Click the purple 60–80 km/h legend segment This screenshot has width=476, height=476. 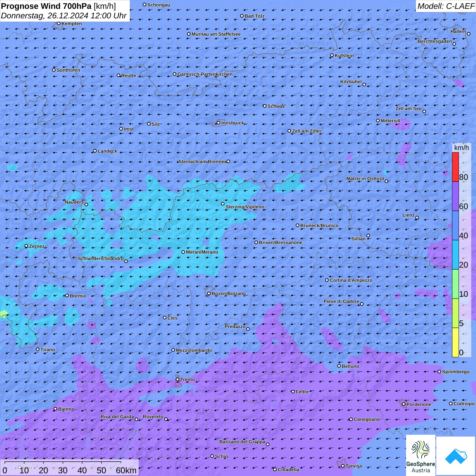pos(455,197)
